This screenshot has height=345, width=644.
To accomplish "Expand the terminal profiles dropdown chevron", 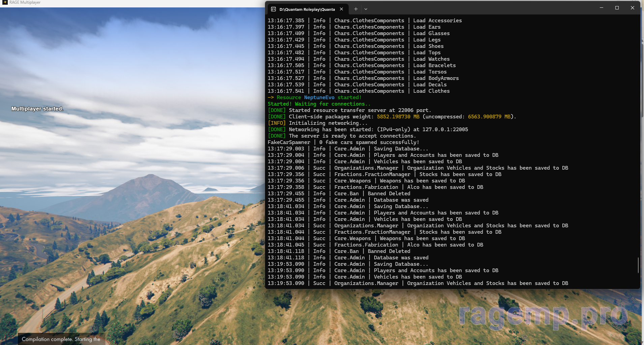I will point(366,9).
